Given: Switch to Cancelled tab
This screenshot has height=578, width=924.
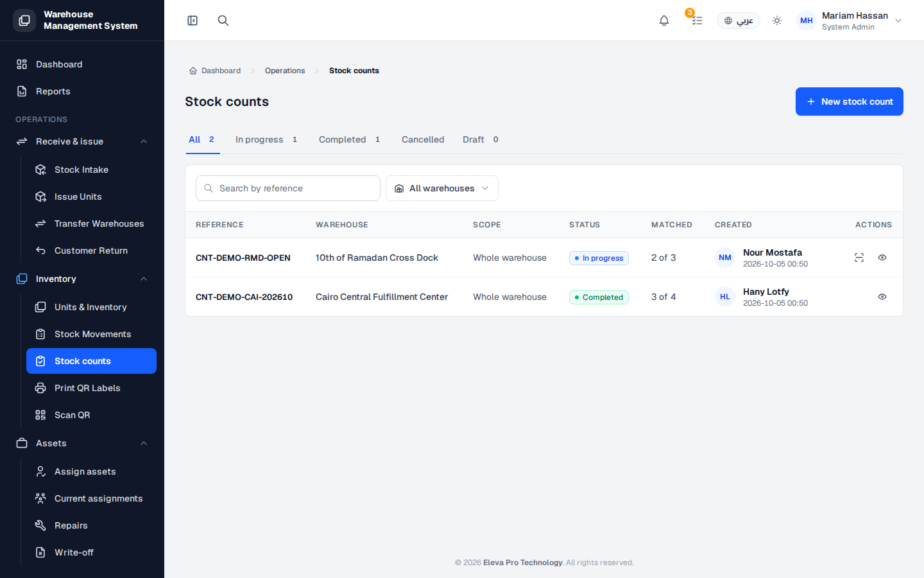Looking at the screenshot, I should (423, 139).
